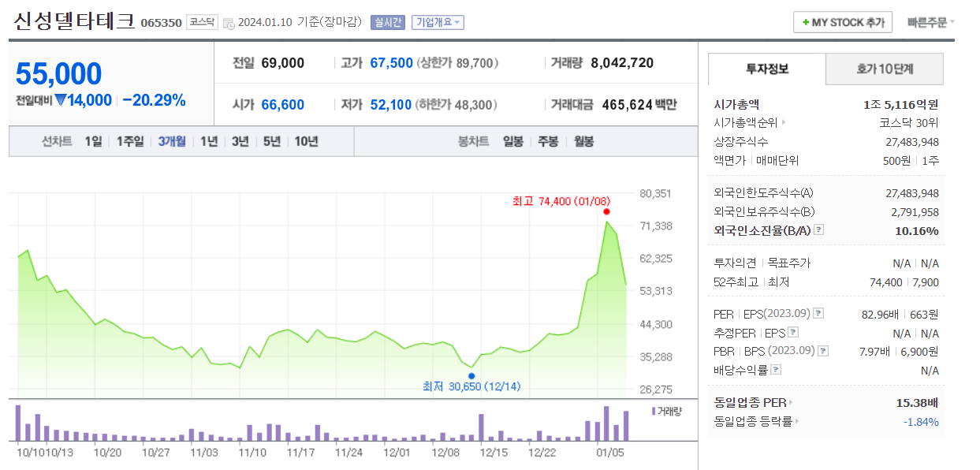The height and width of the screenshot is (470, 980).
Task: Select the 1일 line chart period
Action: (93, 141)
